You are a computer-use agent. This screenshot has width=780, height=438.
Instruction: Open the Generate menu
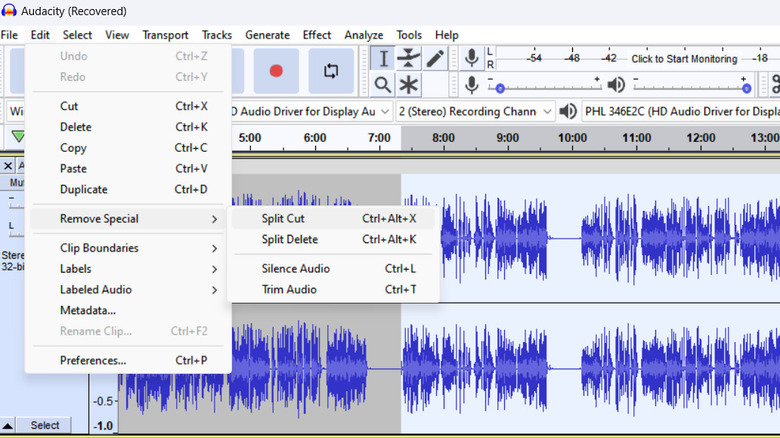point(267,35)
